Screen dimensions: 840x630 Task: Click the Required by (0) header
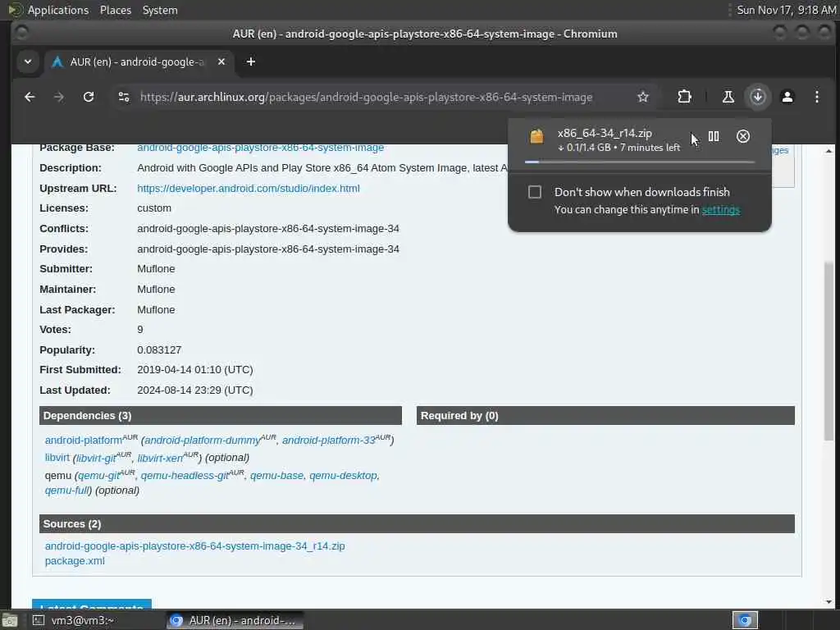click(x=605, y=416)
